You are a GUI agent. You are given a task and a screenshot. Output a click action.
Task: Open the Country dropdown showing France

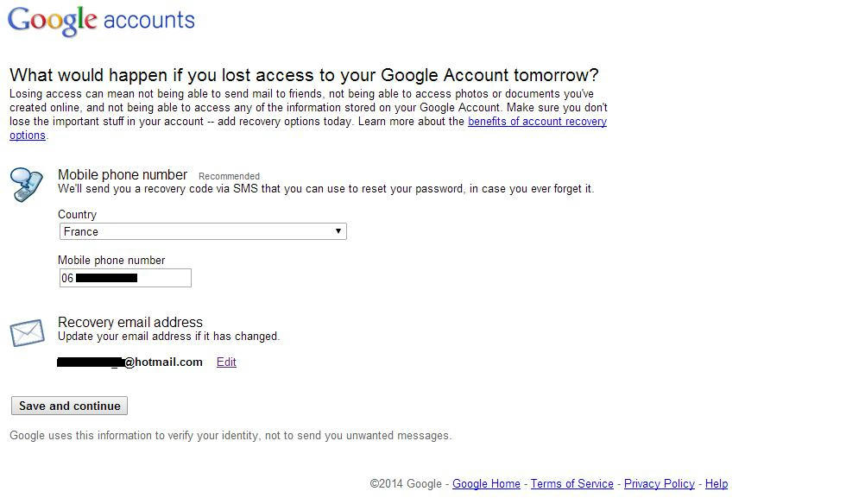pyautogui.click(x=203, y=231)
